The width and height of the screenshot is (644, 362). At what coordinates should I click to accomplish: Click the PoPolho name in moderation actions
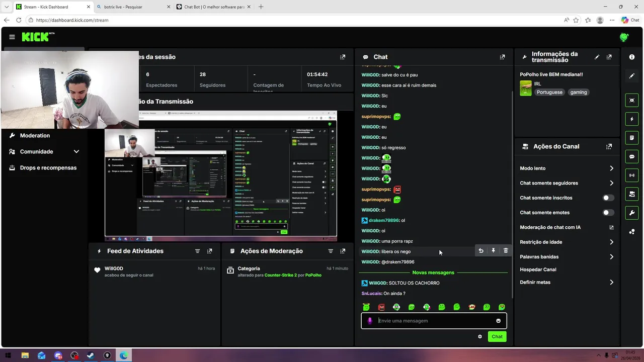tap(313, 275)
